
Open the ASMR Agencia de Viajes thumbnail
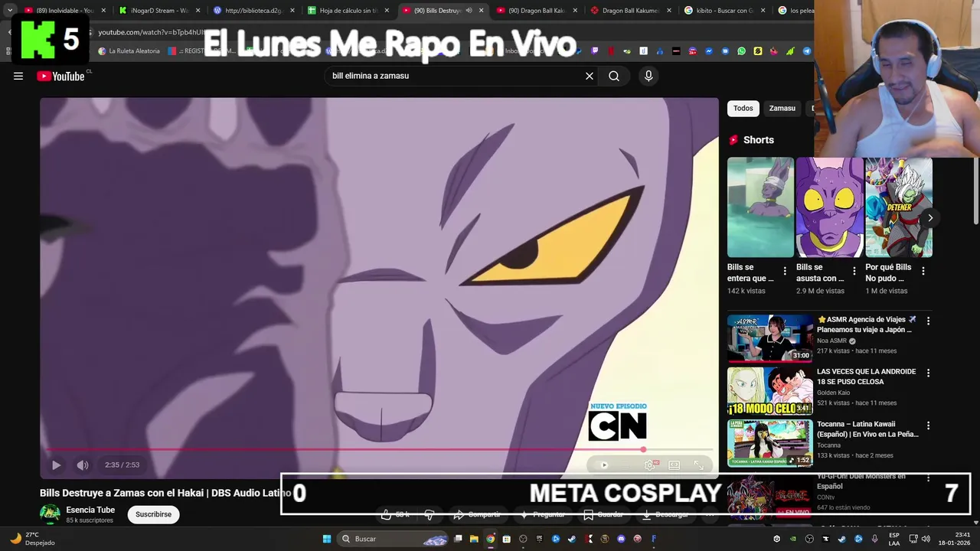770,337
